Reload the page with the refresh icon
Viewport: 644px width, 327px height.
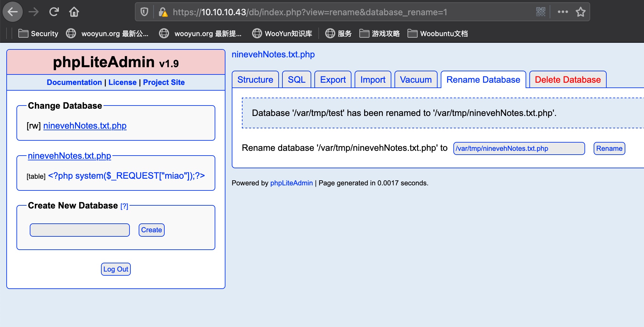[54, 12]
